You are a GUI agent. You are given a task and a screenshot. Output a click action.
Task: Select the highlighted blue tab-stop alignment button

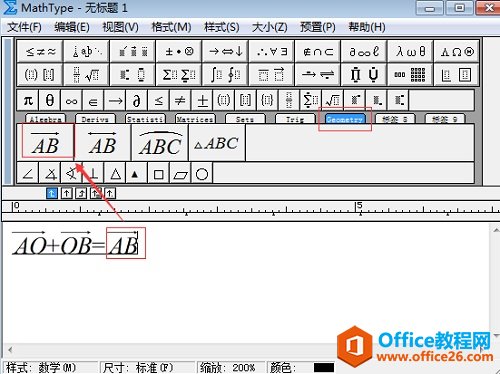pyautogui.click(x=52, y=193)
